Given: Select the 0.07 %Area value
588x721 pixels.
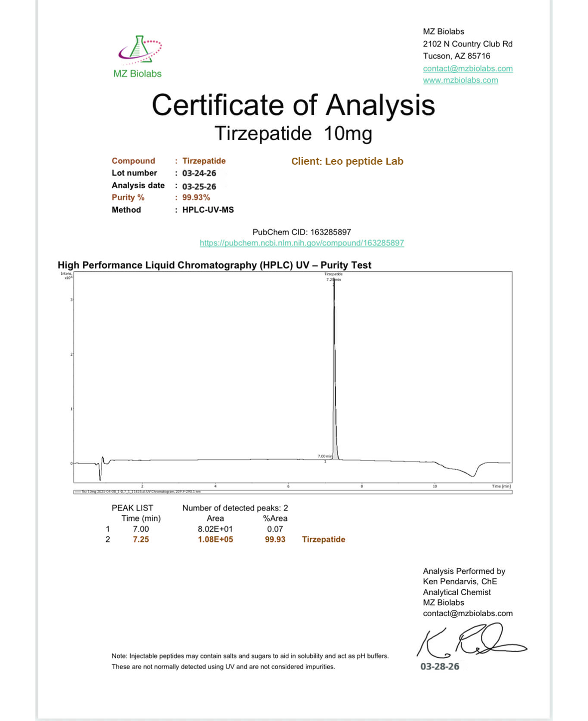Looking at the screenshot, I should point(275,529).
